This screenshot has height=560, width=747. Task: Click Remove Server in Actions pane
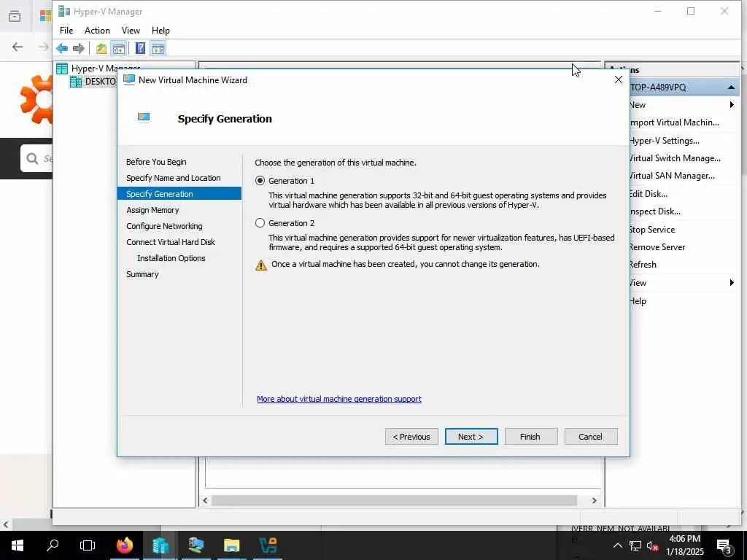657,247
